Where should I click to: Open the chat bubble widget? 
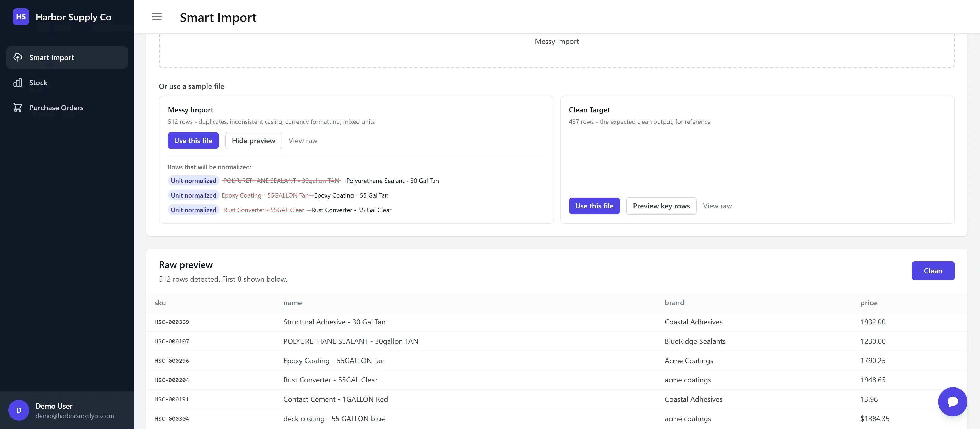(952, 402)
